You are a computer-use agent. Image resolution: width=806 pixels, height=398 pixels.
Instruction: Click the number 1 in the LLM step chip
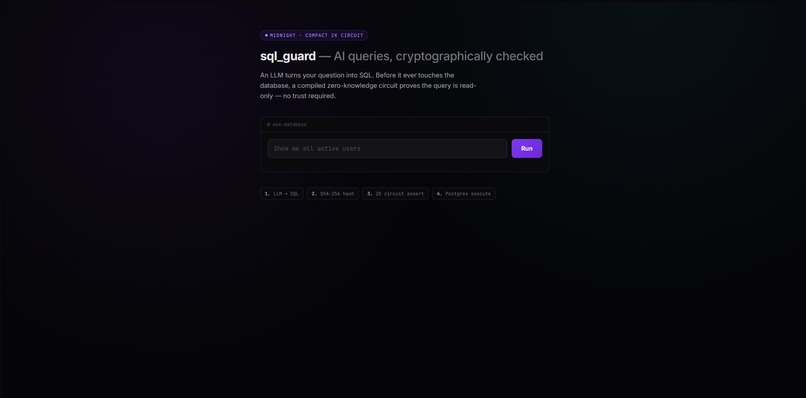point(267,194)
